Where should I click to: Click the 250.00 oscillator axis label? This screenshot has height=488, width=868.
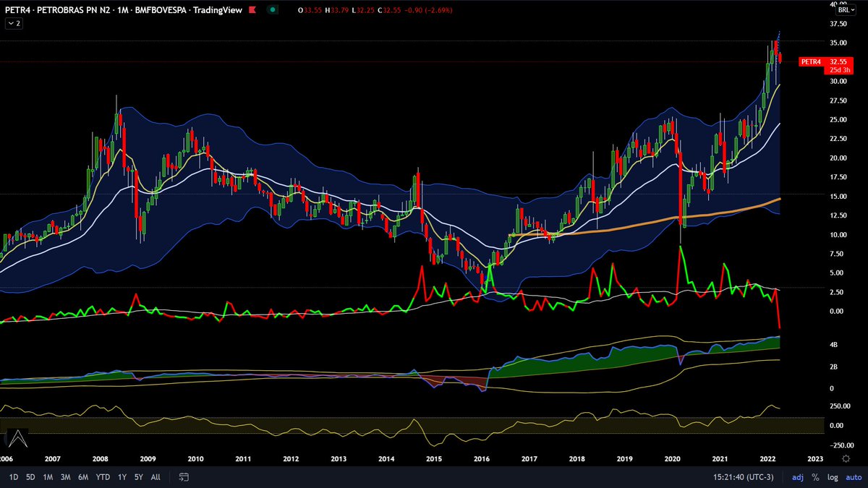point(840,406)
